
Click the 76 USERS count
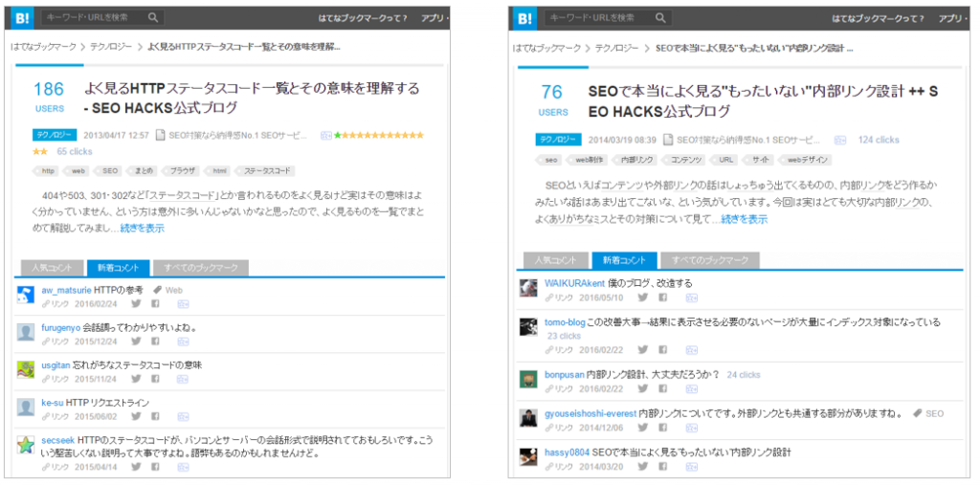[x=552, y=100]
